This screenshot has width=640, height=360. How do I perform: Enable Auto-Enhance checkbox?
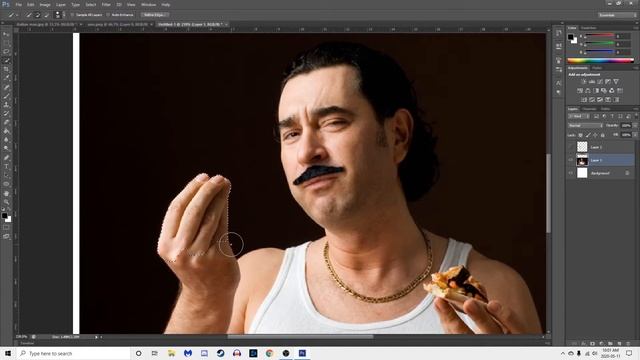pos(108,15)
